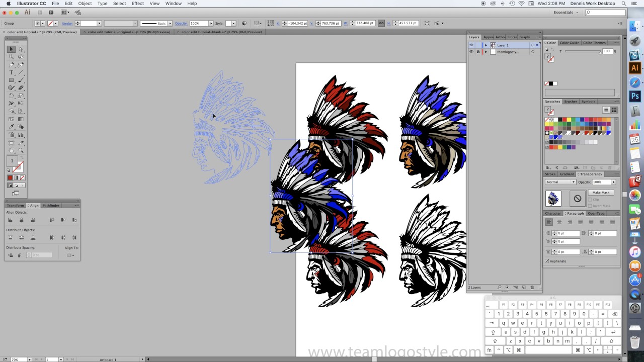The height and width of the screenshot is (362, 644).
Task: Pick the yellow swatch in top swatch row
Action: pos(569,120)
